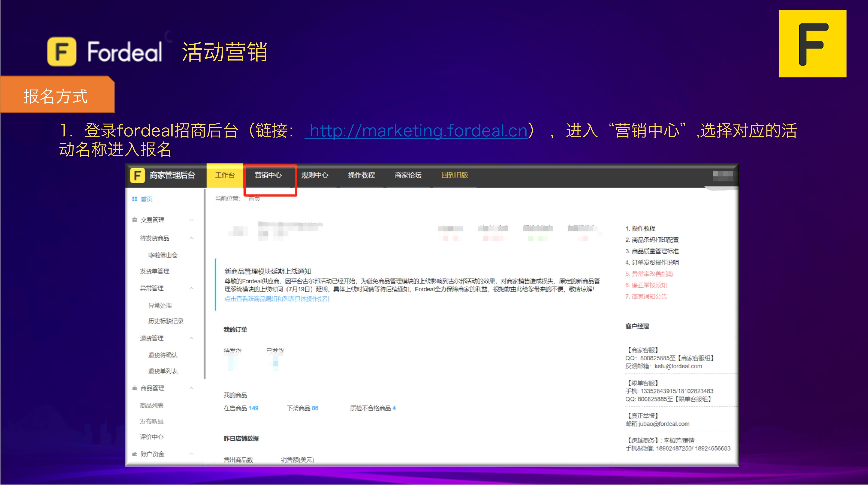Image resolution: width=868 pixels, height=488 pixels.
Task: Click the 商品管理 bag icon
Action: (x=135, y=388)
